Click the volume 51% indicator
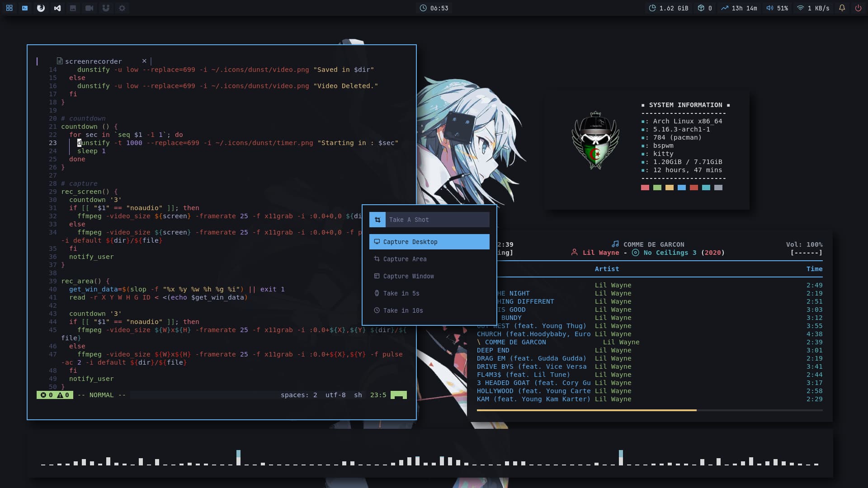The image size is (868, 488). (777, 8)
